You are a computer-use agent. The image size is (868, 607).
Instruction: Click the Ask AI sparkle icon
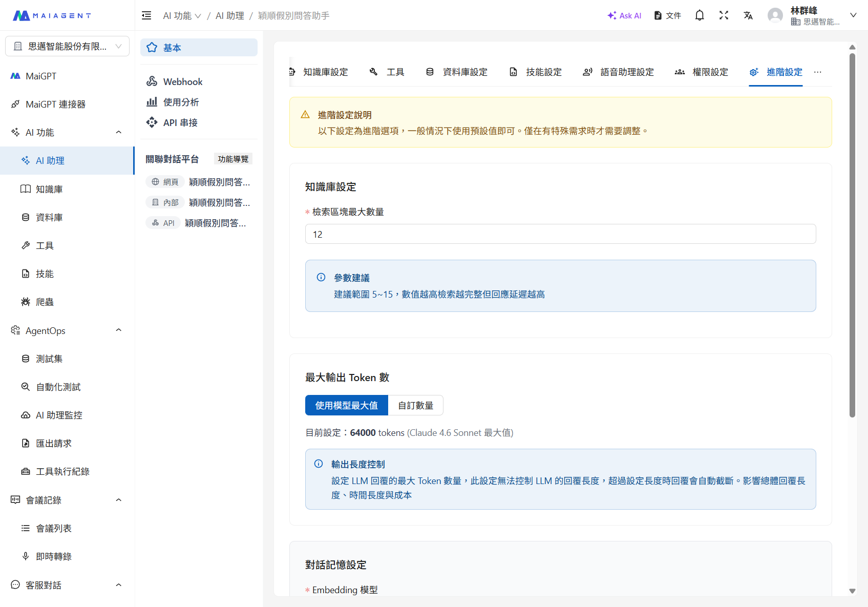611,15
